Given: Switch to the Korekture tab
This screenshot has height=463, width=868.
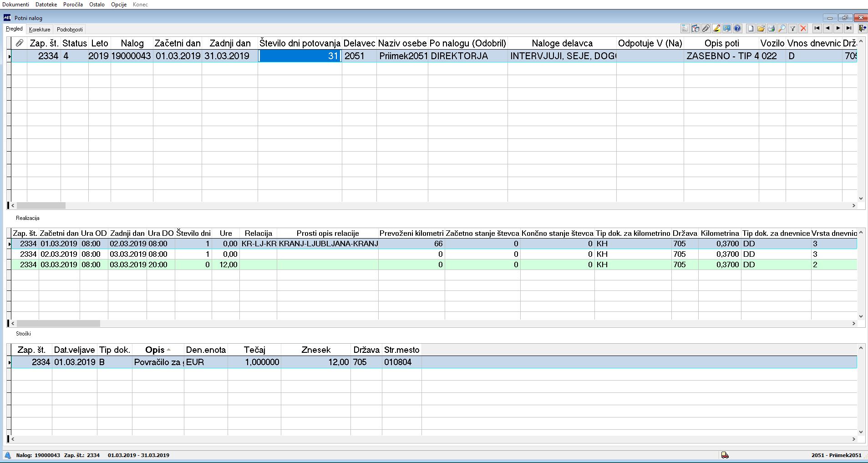Looking at the screenshot, I should [40, 30].
